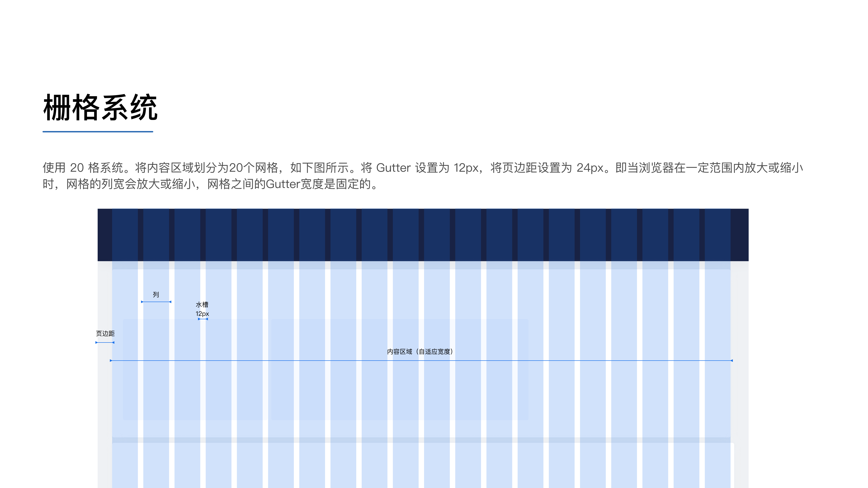The height and width of the screenshot is (488, 868).
Task: Select the paragraph starting with 使用 20 格系统
Action: point(423,176)
